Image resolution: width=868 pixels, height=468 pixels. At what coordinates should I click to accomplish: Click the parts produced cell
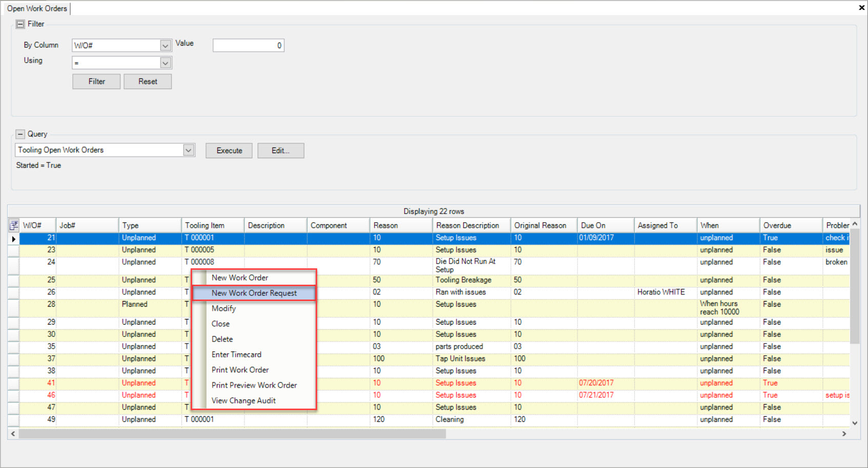(x=472, y=347)
